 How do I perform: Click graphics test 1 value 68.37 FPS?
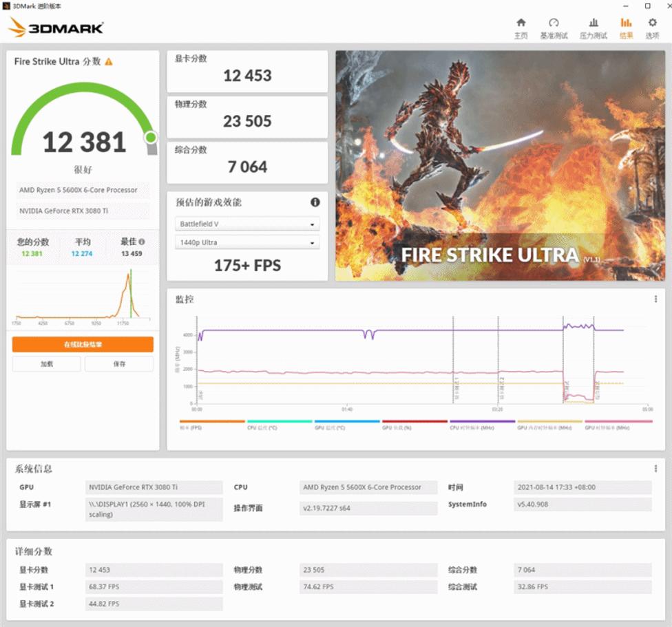coord(154,587)
